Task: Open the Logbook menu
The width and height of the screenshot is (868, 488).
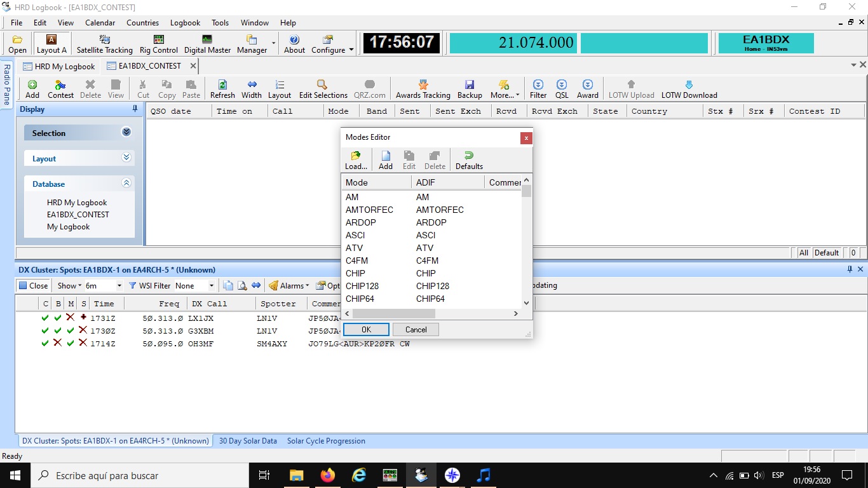Action: pos(185,23)
